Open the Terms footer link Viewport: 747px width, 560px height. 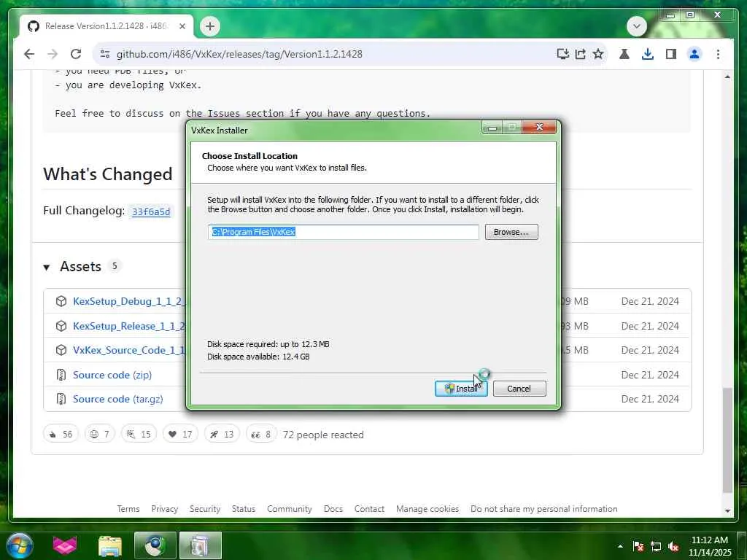pos(128,509)
